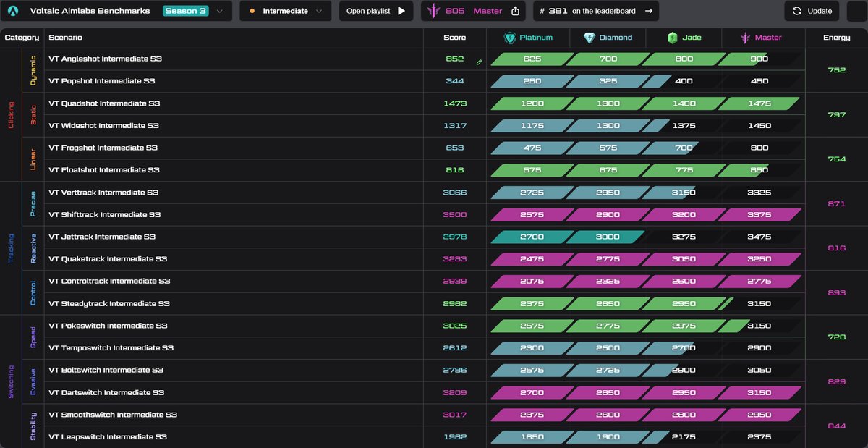Click the Open playlist button
Viewport: 868px width, 448px height.
tap(375, 11)
